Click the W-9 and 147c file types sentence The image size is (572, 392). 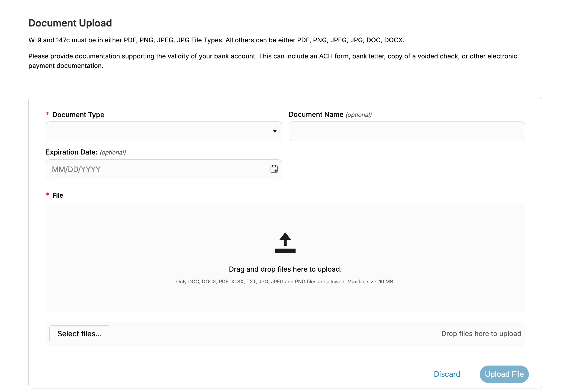[x=216, y=40]
